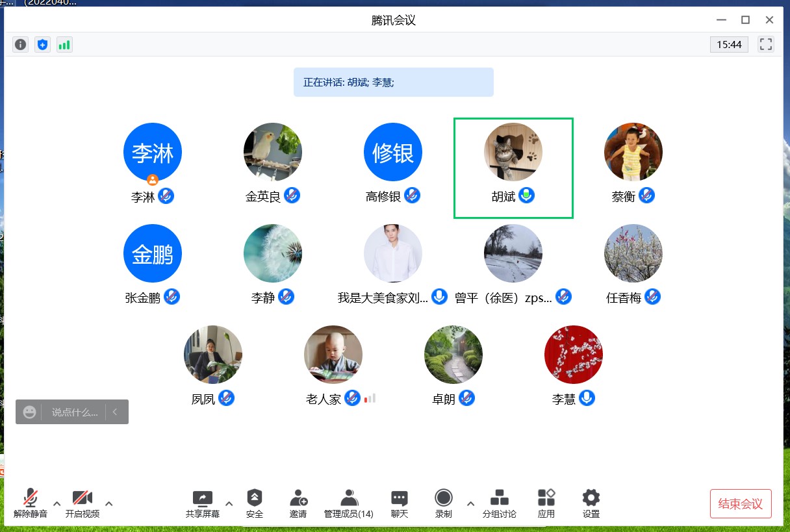The height and width of the screenshot is (532, 790).
Task: Open 管理成员(14) member list
Action: point(349,503)
